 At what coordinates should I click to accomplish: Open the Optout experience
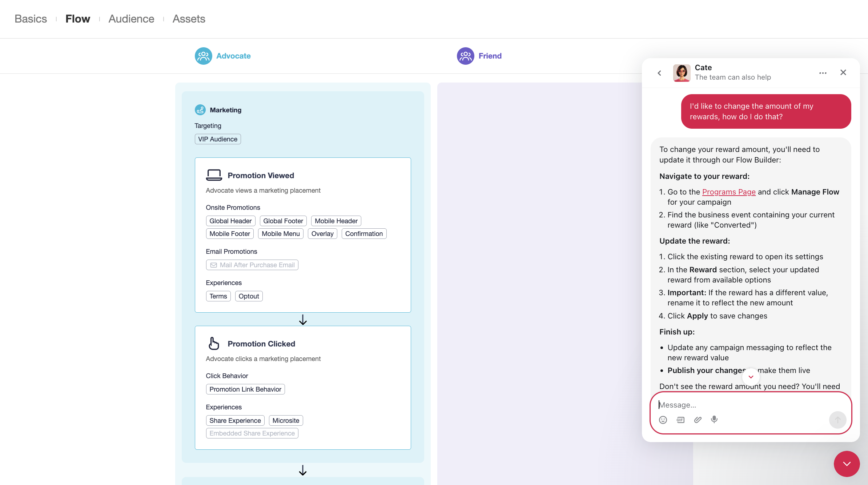249,296
